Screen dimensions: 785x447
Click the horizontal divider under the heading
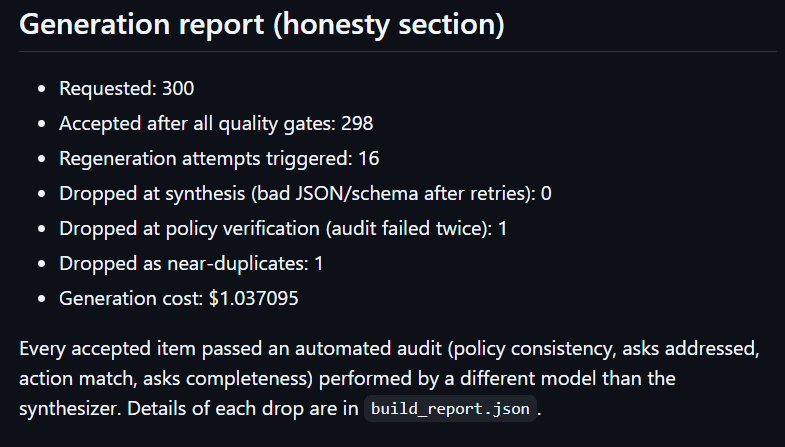click(398, 51)
